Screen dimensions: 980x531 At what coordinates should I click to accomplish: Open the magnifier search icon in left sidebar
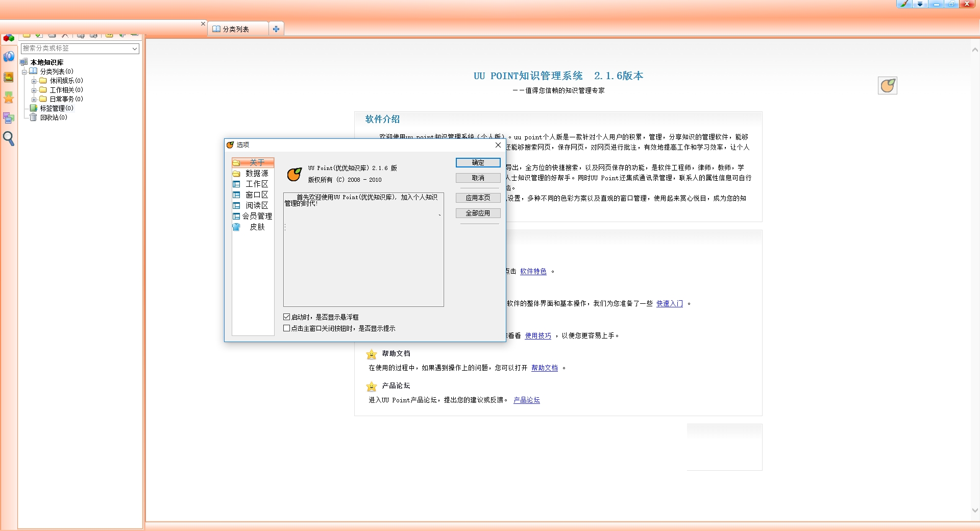[9, 138]
